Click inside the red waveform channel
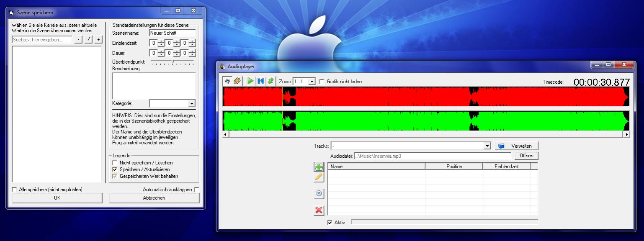 (426, 97)
